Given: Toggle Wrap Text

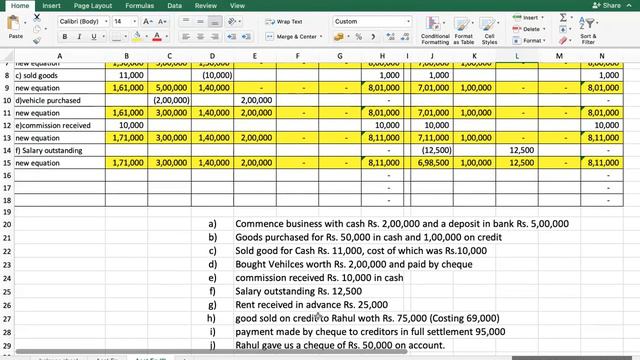Looking at the screenshot, I should tap(284, 22).
